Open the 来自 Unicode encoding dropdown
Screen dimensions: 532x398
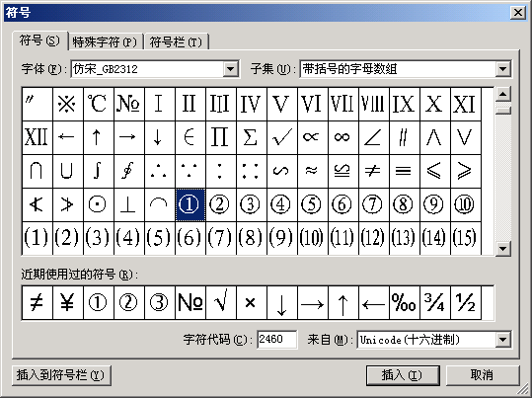503,340
